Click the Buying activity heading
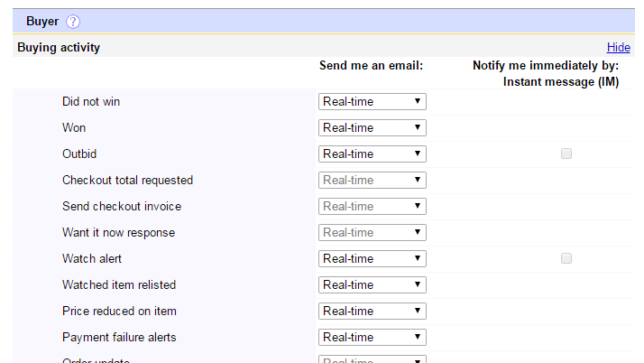This screenshot has height=363, width=644. tap(59, 47)
